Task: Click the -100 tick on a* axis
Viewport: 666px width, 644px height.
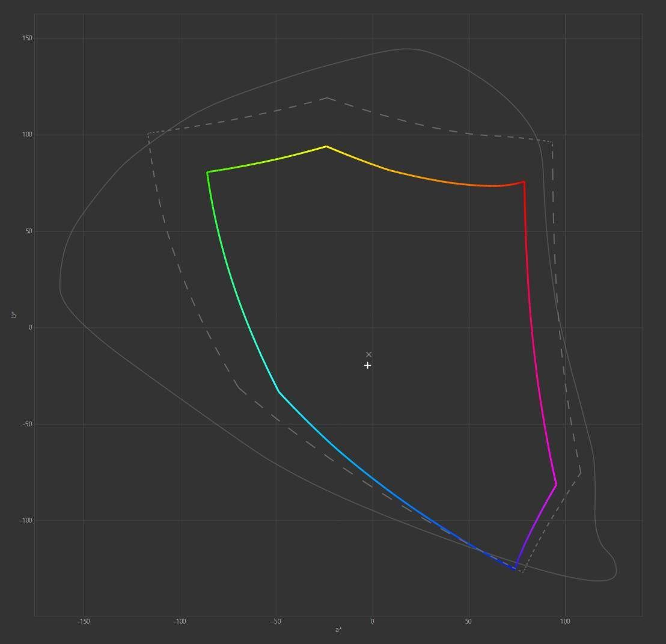Action: click(x=180, y=621)
